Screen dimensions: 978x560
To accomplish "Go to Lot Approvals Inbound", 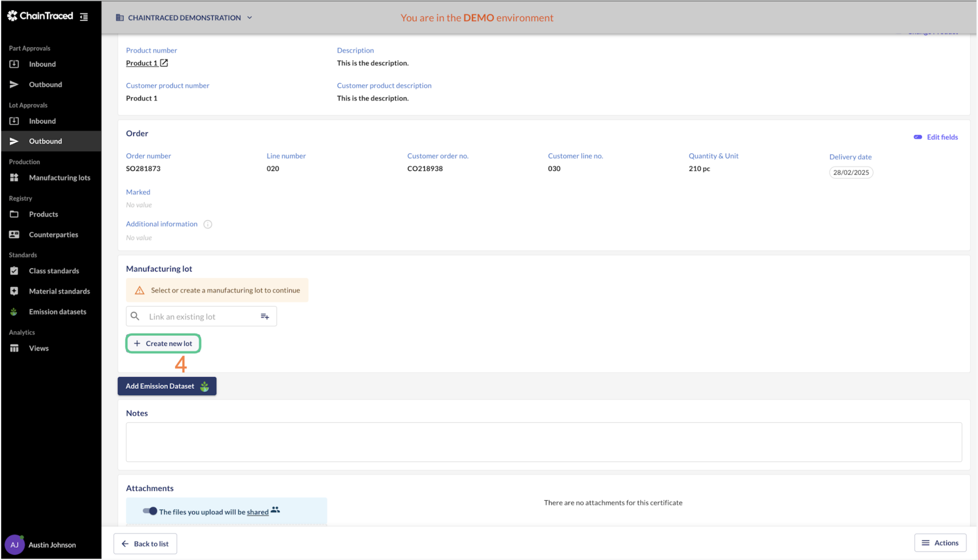I will (x=42, y=121).
